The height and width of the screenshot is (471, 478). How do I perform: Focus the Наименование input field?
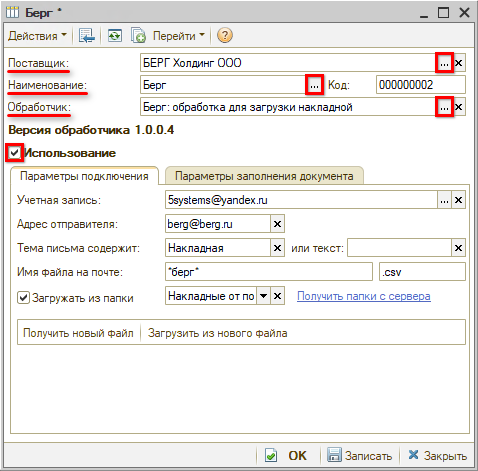point(223,85)
